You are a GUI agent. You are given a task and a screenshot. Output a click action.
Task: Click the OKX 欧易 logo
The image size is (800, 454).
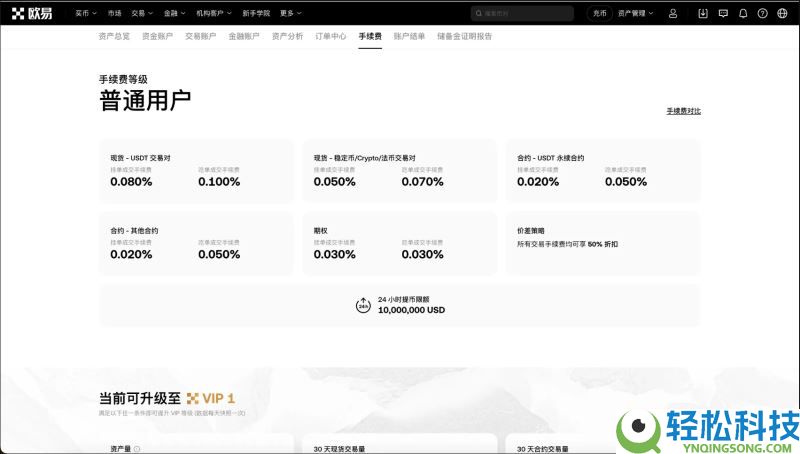pyautogui.click(x=32, y=14)
